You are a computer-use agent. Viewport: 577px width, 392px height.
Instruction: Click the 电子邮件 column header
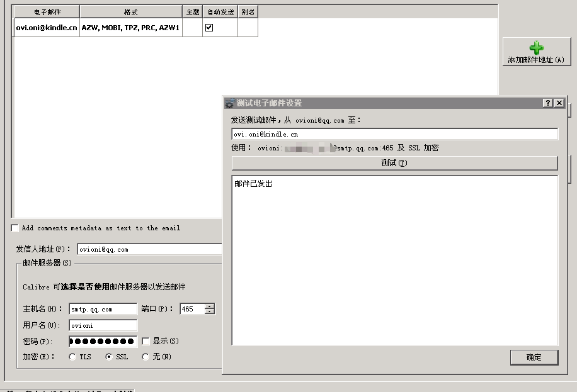[47, 12]
